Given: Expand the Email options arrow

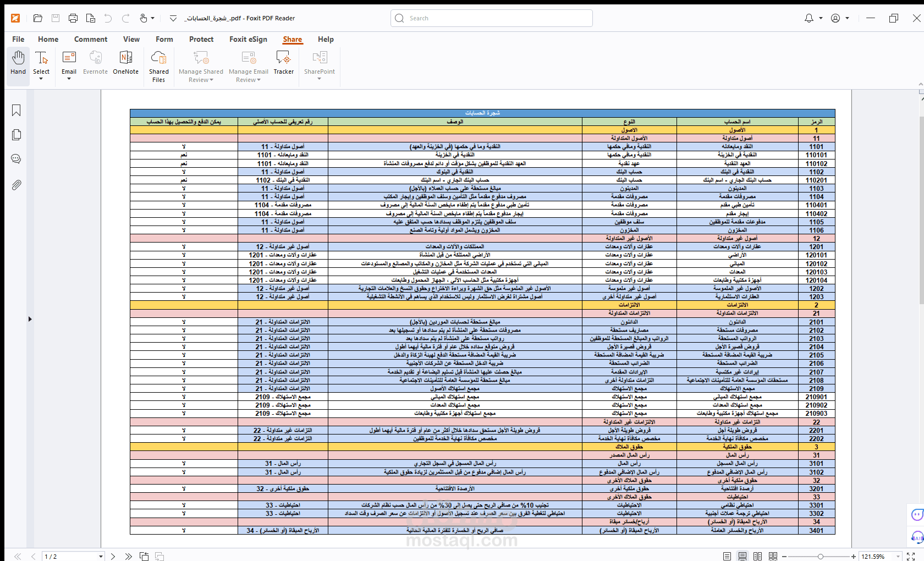Looking at the screenshot, I should (x=69, y=79).
